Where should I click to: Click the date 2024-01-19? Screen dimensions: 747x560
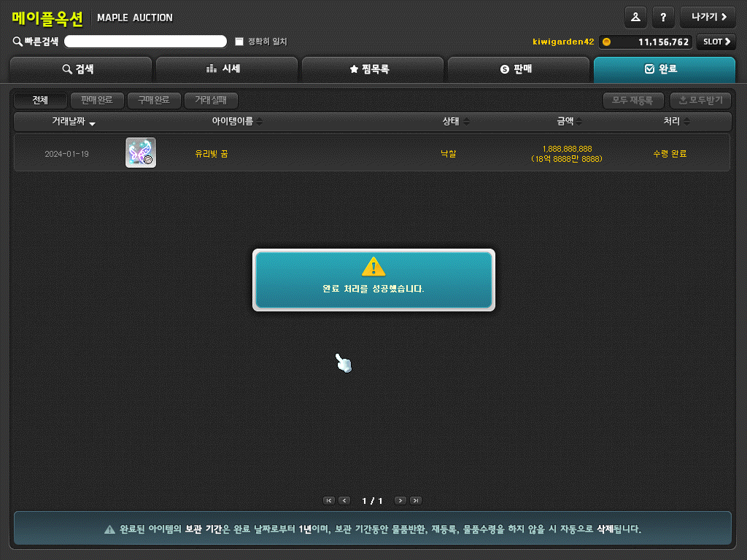[x=66, y=155]
